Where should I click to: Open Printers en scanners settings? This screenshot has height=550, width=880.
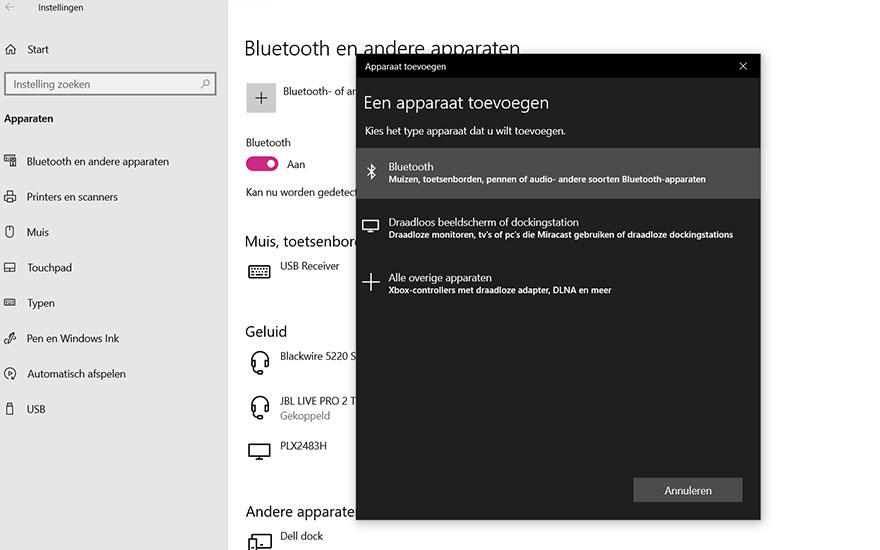(72, 197)
